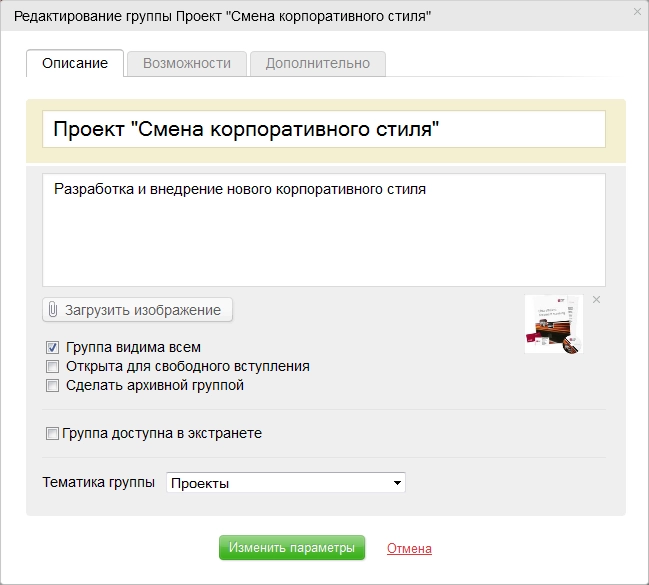The width and height of the screenshot is (649, 585).
Task: Click the group description text area
Action: click(x=324, y=230)
